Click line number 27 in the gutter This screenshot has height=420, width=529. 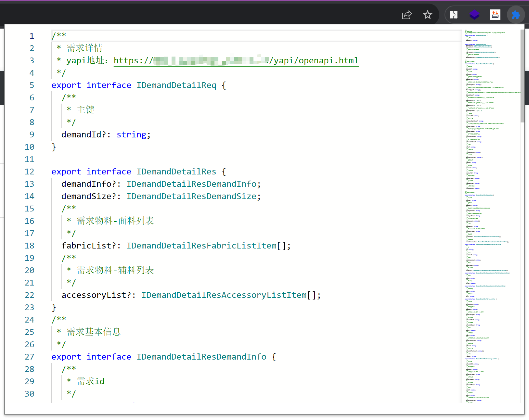coord(30,357)
